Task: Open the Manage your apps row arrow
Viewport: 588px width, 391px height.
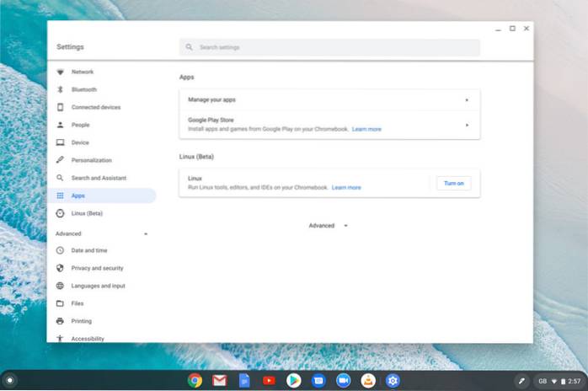Action: tap(467, 99)
